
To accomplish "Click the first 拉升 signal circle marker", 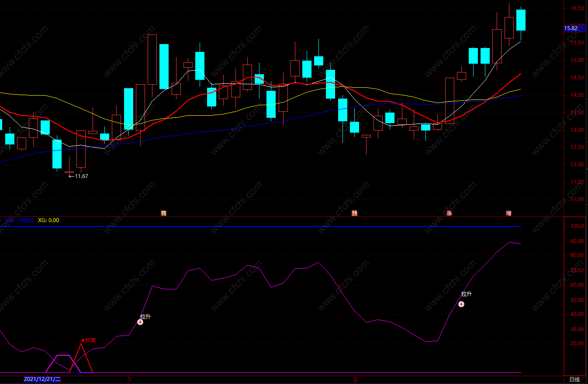I will (x=140, y=322).
